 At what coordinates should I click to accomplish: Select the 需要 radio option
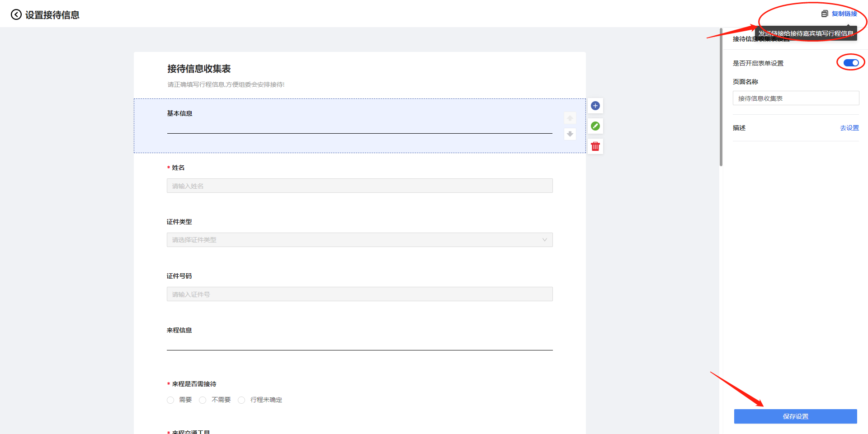(x=170, y=400)
